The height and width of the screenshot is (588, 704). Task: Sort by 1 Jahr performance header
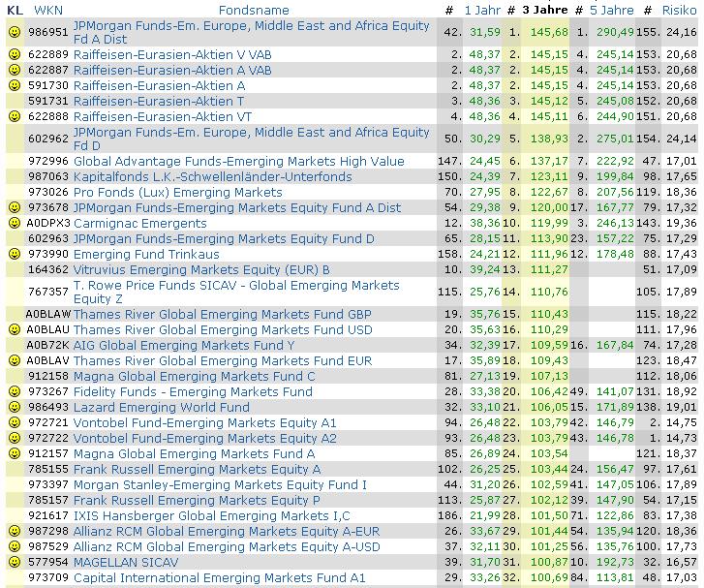pyautogui.click(x=482, y=10)
